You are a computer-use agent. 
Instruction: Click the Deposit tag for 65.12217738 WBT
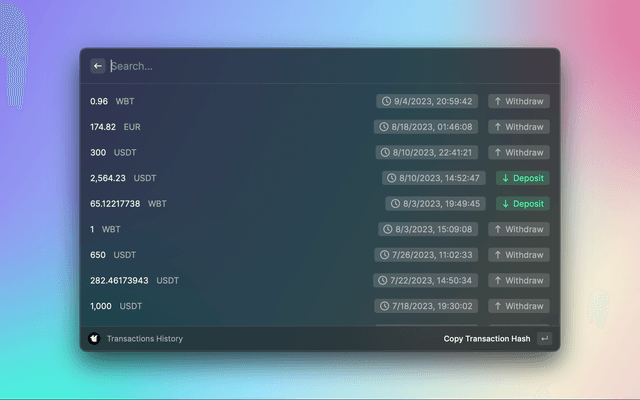tap(522, 204)
